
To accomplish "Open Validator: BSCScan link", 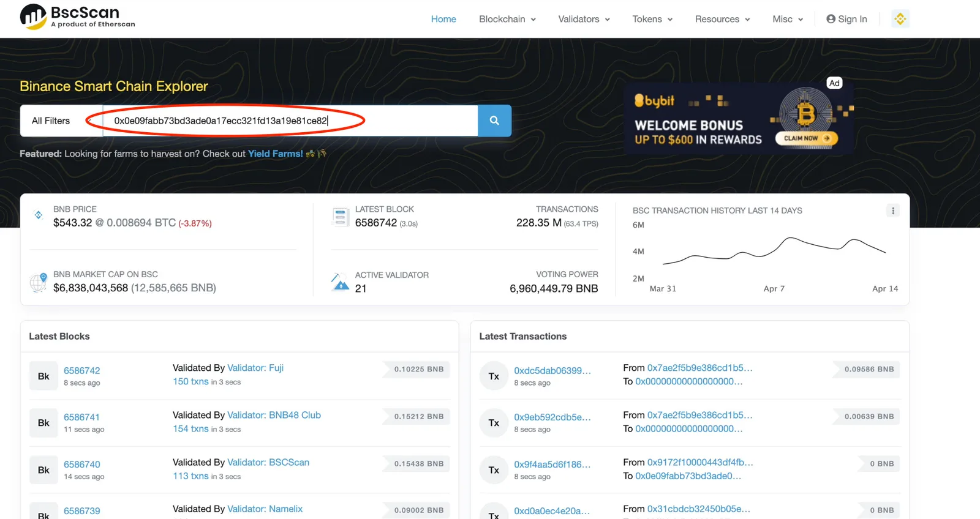I will tap(268, 462).
